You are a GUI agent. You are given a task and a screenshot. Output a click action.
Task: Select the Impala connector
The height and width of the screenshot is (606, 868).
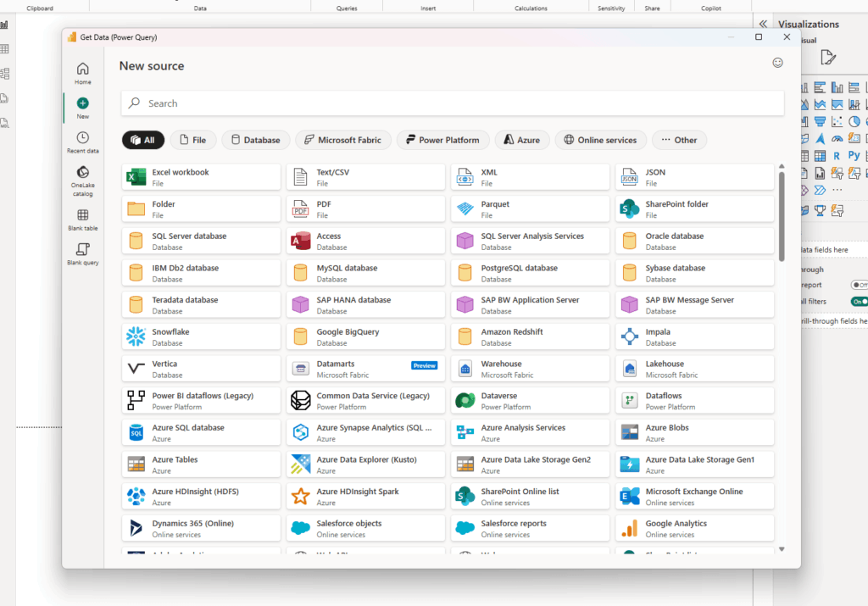(694, 337)
